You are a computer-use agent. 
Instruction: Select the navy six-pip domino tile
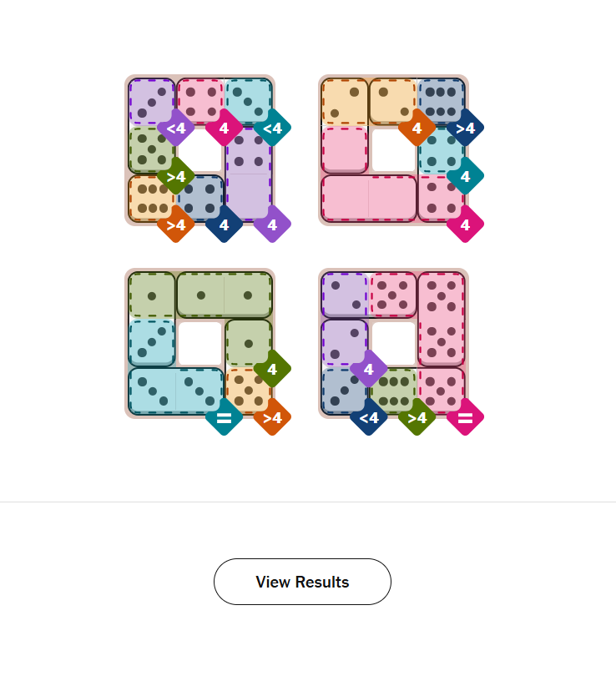point(441,100)
